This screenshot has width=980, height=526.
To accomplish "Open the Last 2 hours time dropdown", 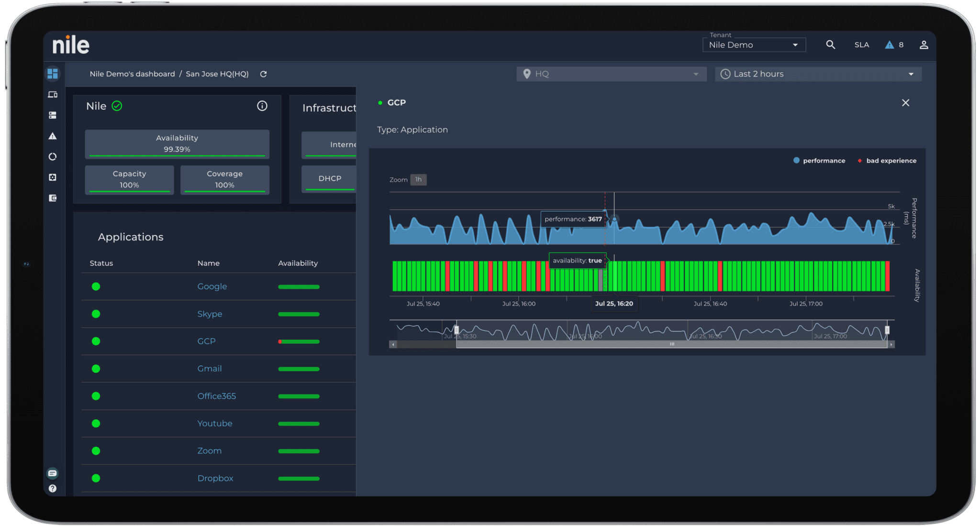I will tap(818, 74).
